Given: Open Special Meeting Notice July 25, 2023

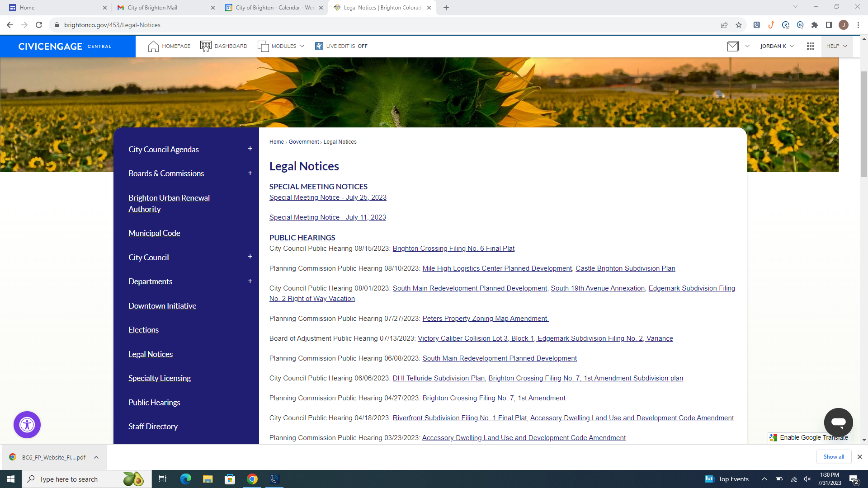Looking at the screenshot, I should [328, 197].
